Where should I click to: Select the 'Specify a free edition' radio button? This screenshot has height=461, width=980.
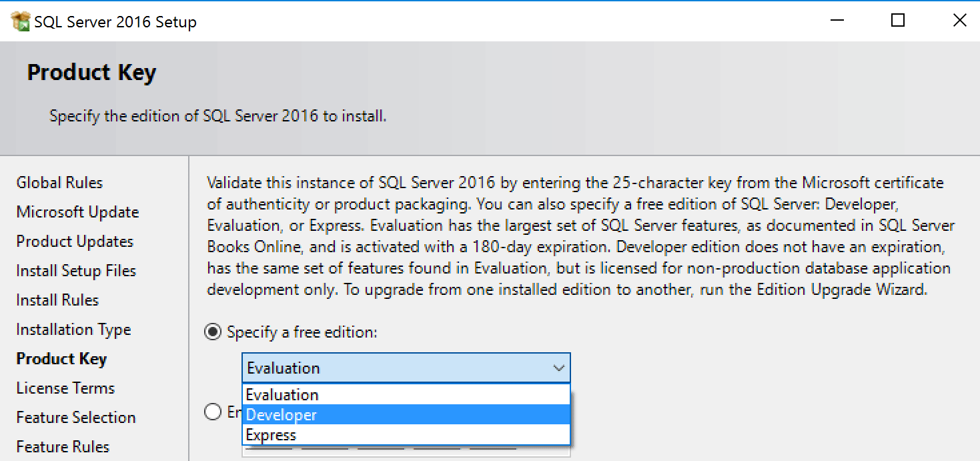pyautogui.click(x=213, y=332)
